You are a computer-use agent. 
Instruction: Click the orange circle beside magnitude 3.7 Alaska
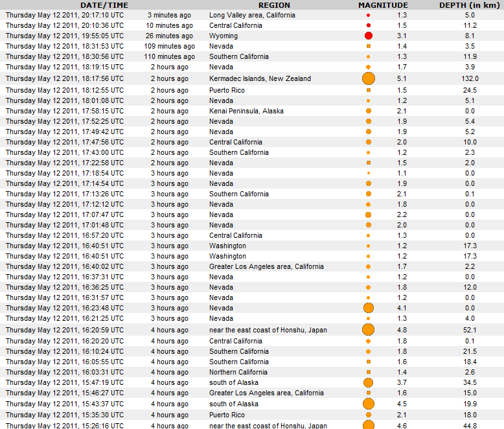pos(369,382)
